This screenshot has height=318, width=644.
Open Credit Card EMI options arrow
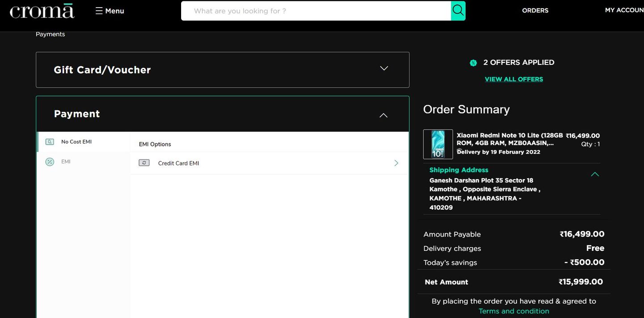(x=396, y=163)
